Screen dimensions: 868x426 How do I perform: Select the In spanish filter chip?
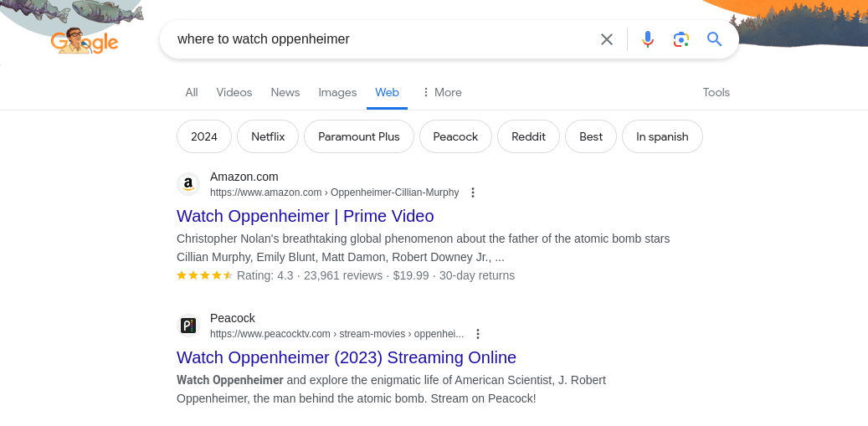click(662, 136)
